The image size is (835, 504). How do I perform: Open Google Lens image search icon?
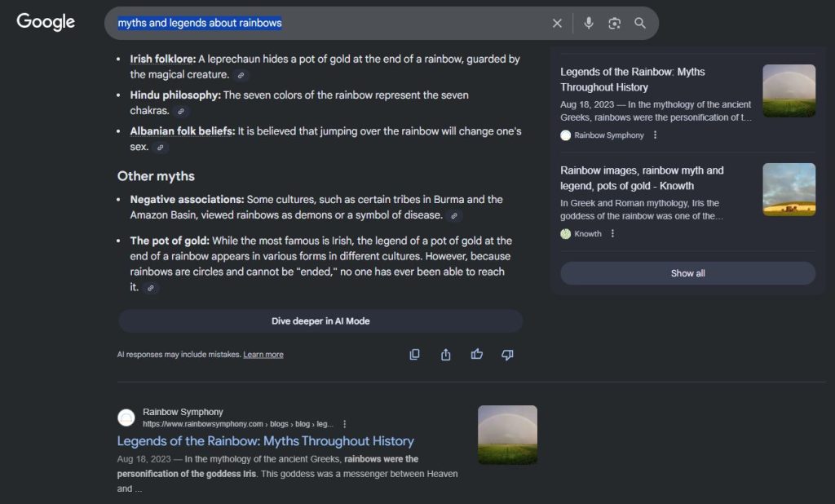[x=615, y=23]
